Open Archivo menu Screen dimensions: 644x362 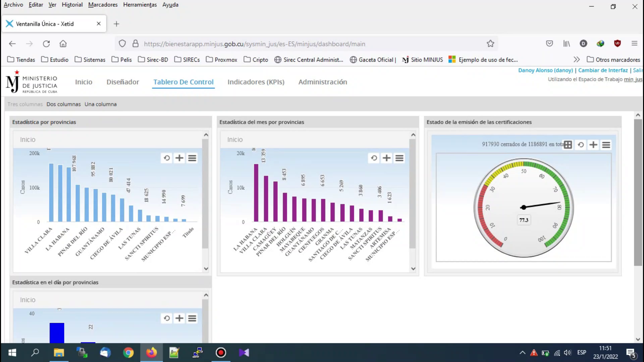pyautogui.click(x=13, y=5)
